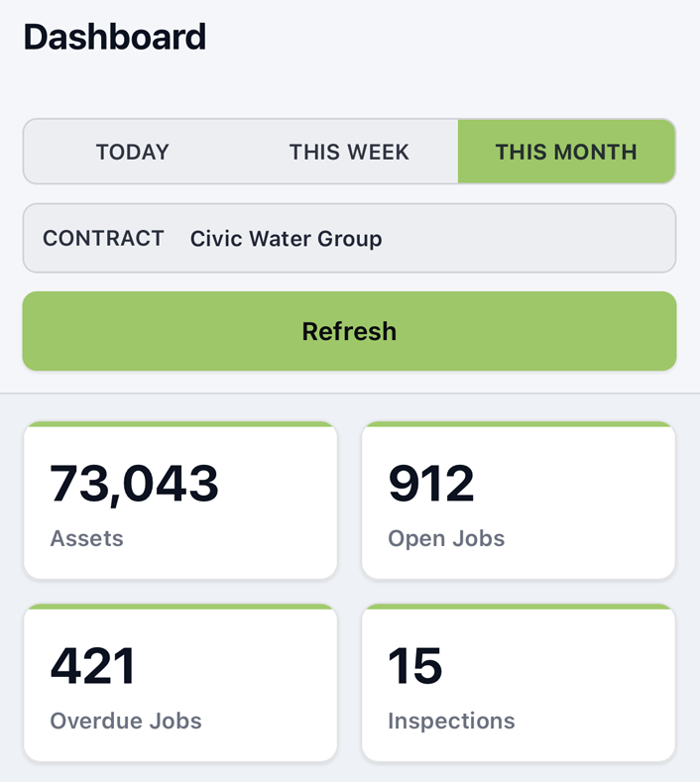Switch to the TODAY time range

coord(133,152)
